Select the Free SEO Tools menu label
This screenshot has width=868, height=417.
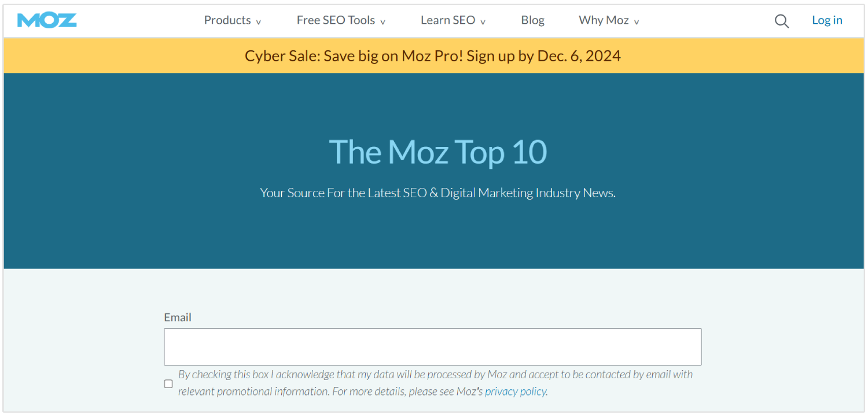point(336,20)
